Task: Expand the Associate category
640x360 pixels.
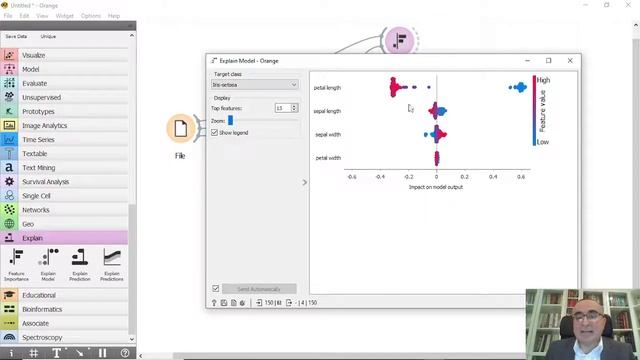Action: point(64,323)
